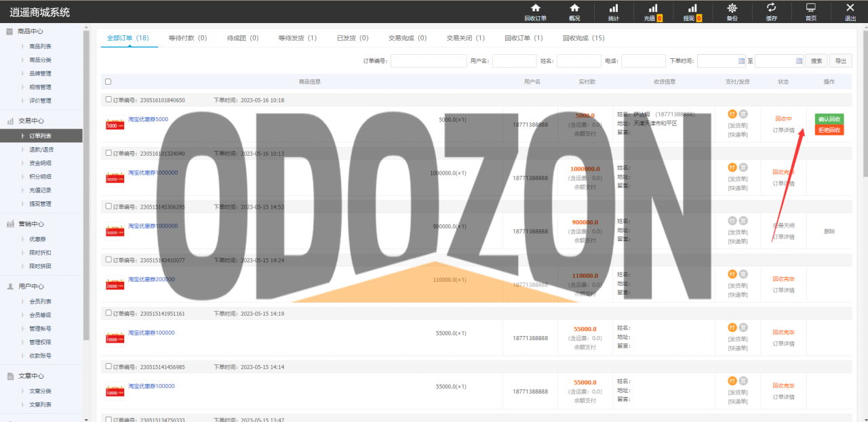Check order 230515145306295 checkbox
This screenshot has width=868, height=422.
tap(109, 207)
